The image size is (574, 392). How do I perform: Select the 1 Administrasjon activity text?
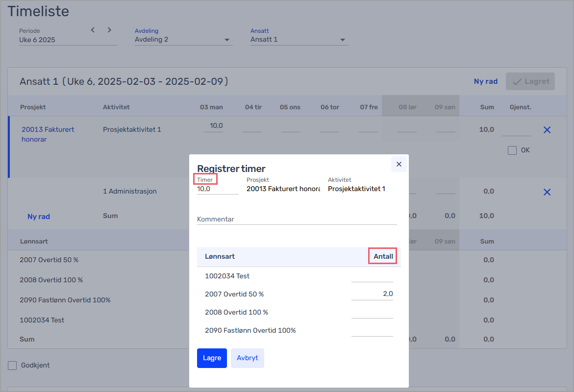point(129,192)
